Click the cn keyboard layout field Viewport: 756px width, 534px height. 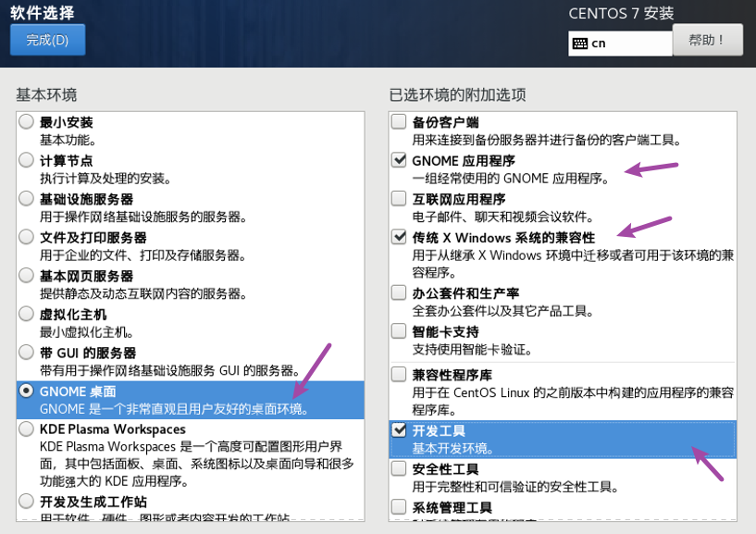[x=620, y=43]
